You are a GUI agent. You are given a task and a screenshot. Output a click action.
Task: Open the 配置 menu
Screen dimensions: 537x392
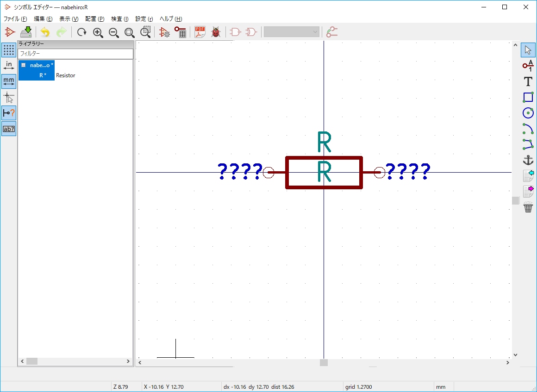pos(94,19)
